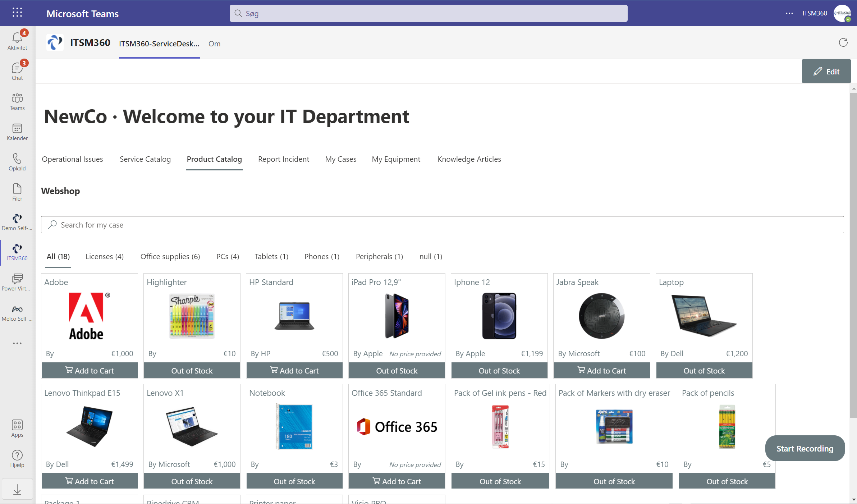Click the ITSM360 app logo
Image resolution: width=857 pixels, height=504 pixels.
pos(55,42)
